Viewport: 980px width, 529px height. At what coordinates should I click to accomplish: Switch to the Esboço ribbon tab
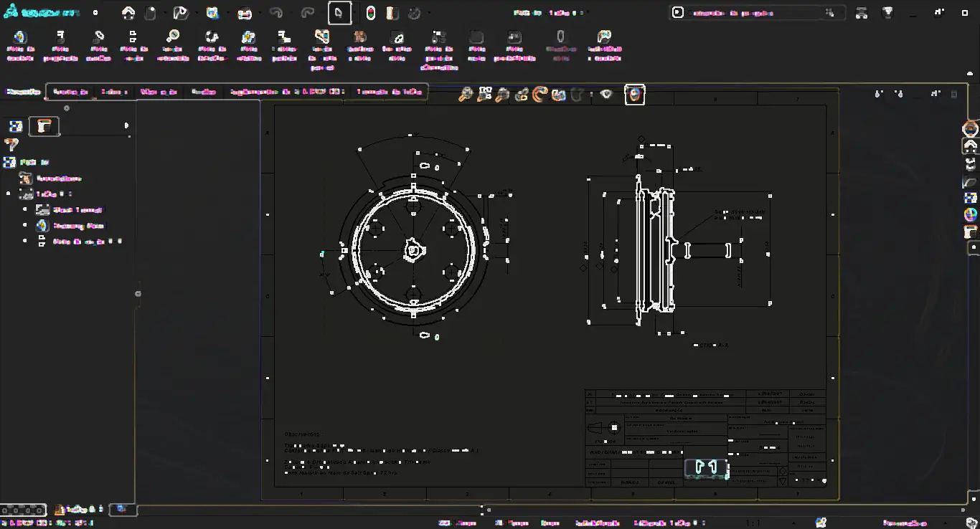point(111,92)
